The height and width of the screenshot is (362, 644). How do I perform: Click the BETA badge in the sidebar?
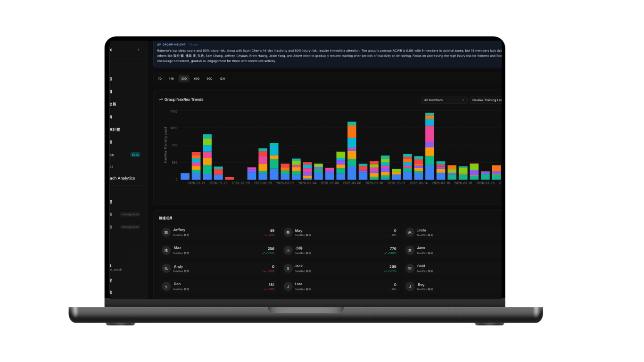(x=135, y=154)
